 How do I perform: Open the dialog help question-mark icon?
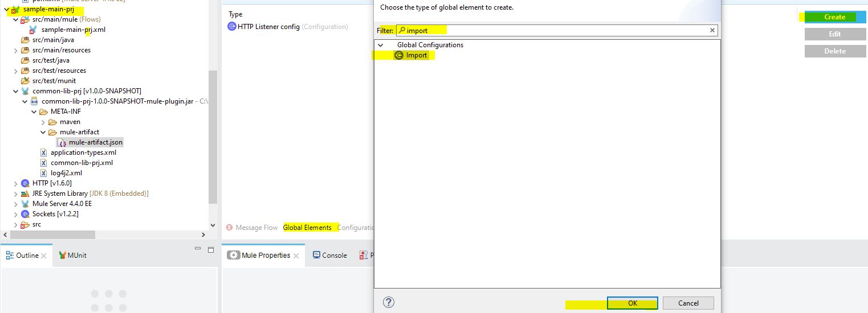390,302
